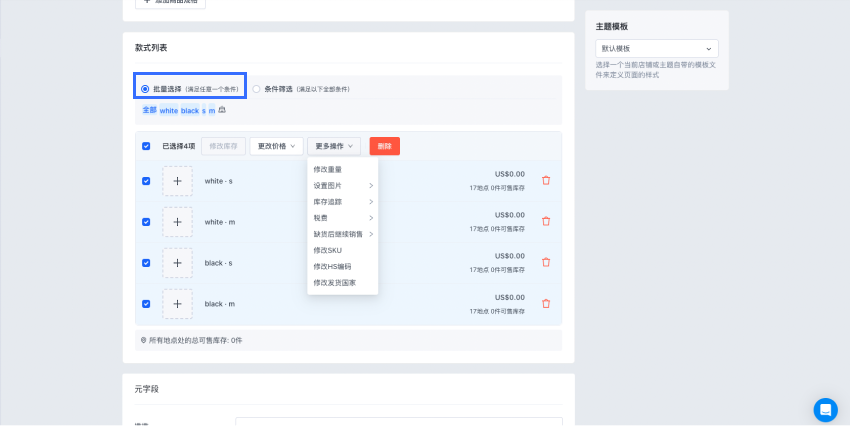Delete the black - s variant via trash icon

(x=546, y=262)
